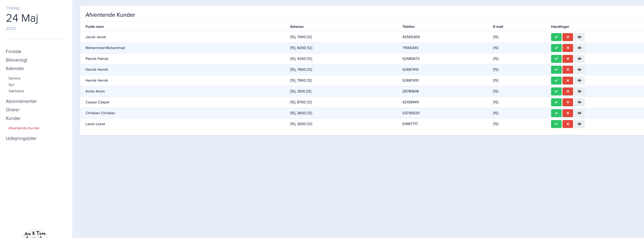Go to Forside in the sidebar
The height and width of the screenshot is (238, 644).
tap(14, 51)
